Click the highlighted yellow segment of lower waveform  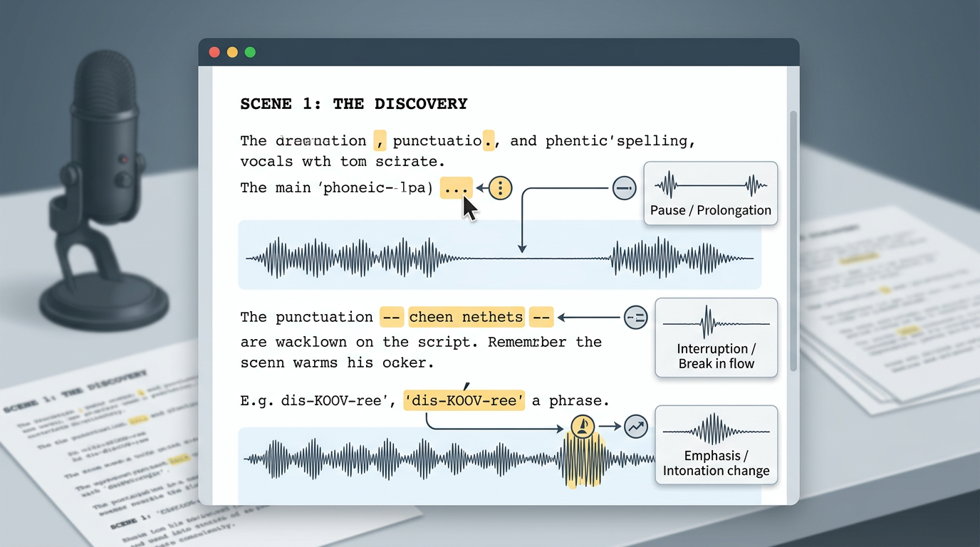[x=585, y=459]
